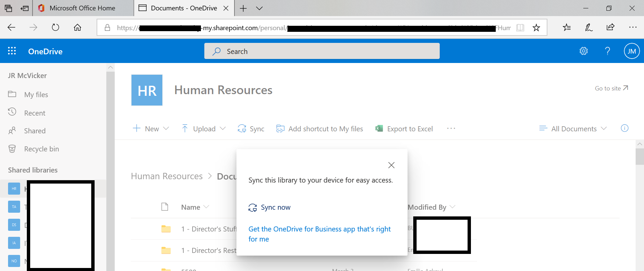The height and width of the screenshot is (271, 644).
Task: Select DS shared library icon
Action: (x=14, y=225)
